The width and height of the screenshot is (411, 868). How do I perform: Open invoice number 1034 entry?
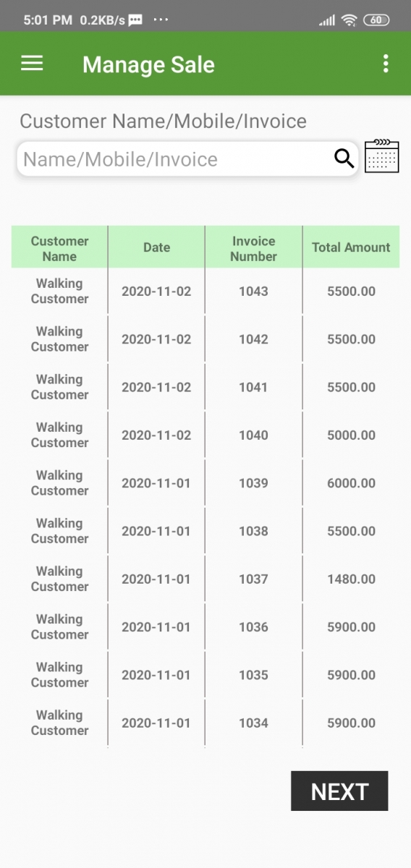click(x=253, y=723)
